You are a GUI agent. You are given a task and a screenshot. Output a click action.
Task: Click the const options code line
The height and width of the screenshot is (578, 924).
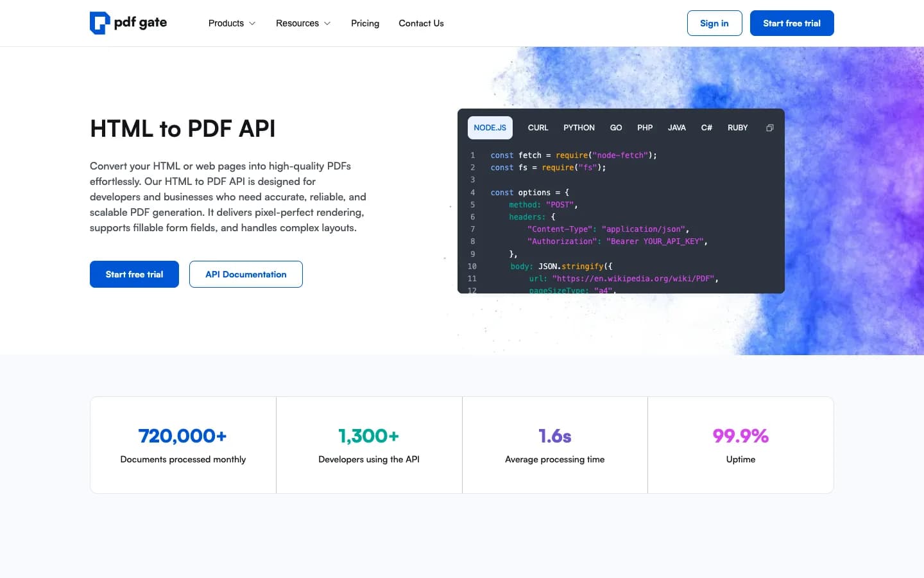tap(530, 193)
